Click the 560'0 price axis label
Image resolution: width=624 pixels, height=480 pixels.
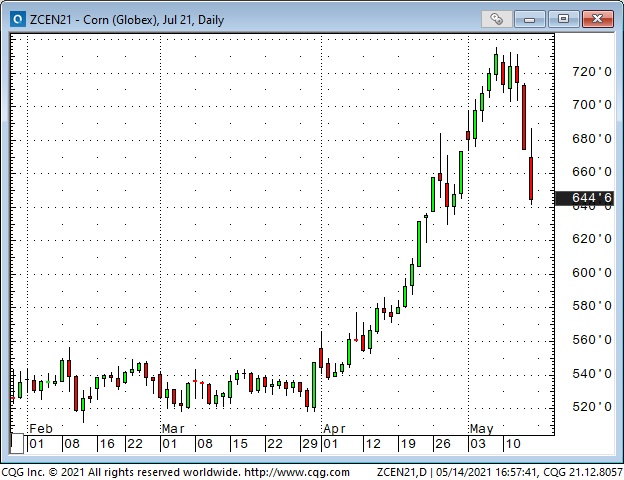click(x=591, y=340)
